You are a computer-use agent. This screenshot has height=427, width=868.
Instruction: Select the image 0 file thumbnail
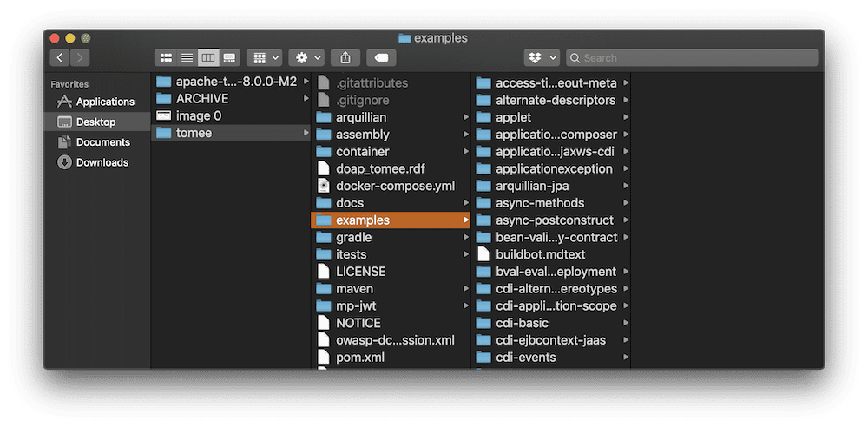pyautogui.click(x=163, y=115)
